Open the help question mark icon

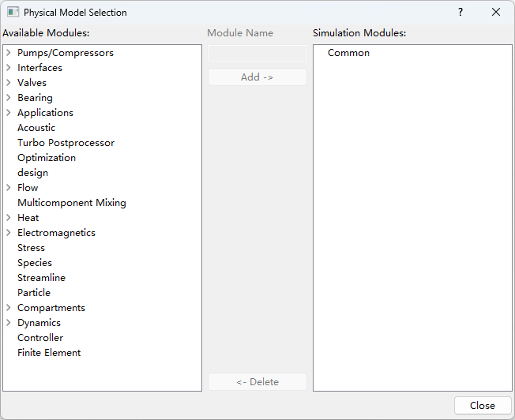(460, 13)
